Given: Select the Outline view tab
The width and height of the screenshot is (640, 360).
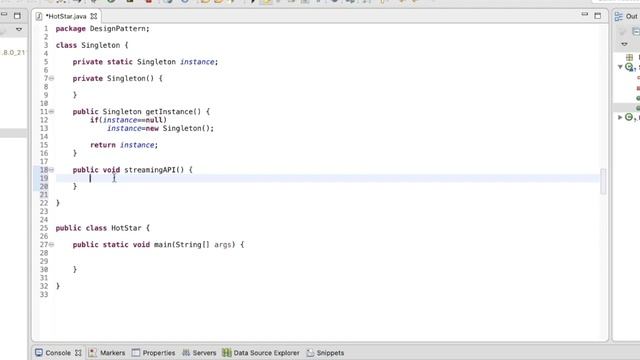Looking at the screenshot, I should coord(627,16).
